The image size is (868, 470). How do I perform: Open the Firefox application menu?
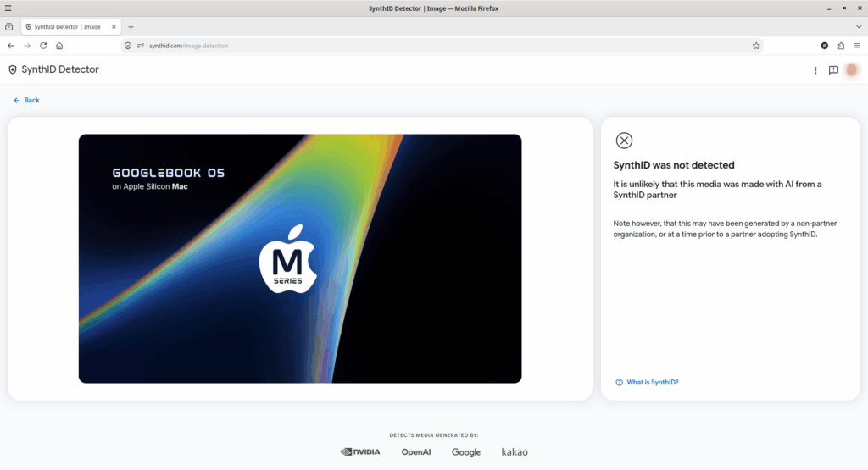857,46
